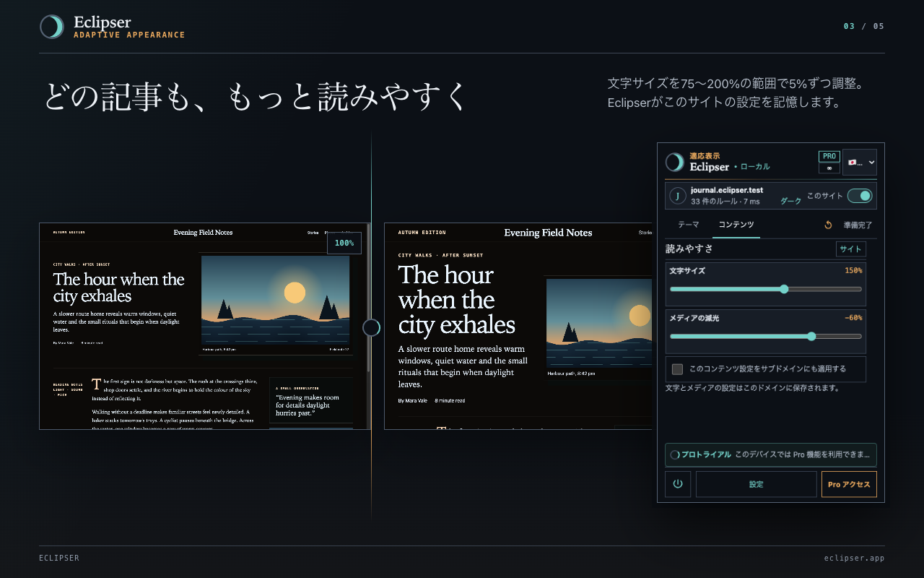The image size is (924, 578).
Task: Click the 準備完了 status text
Action: point(857,225)
